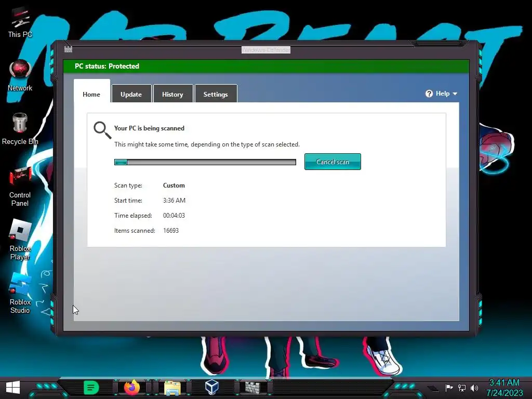Click the Help question mark icon
Image resolution: width=532 pixels, height=399 pixels.
click(x=429, y=94)
